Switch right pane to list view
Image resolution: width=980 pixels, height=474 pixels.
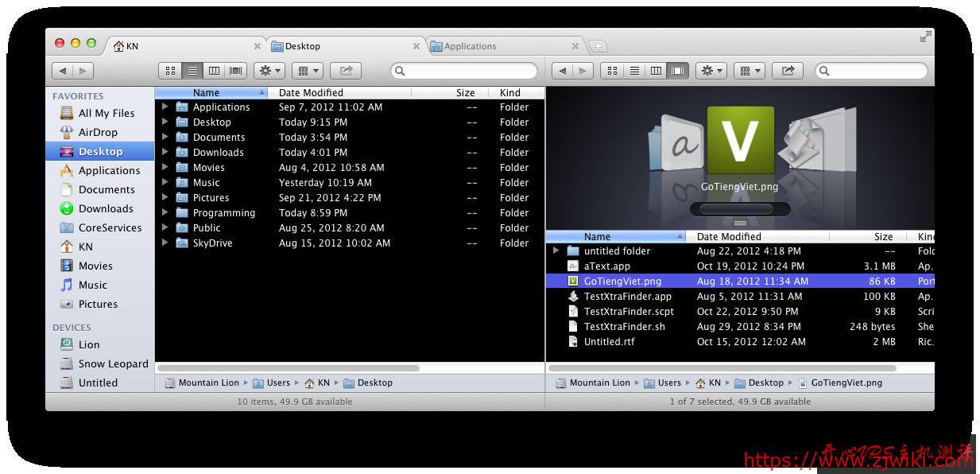[634, 71]
